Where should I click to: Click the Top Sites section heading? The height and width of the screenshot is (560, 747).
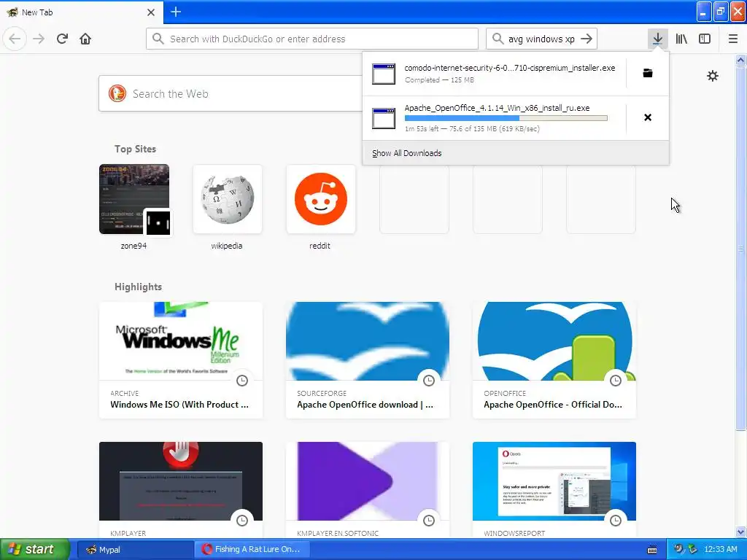135,149
